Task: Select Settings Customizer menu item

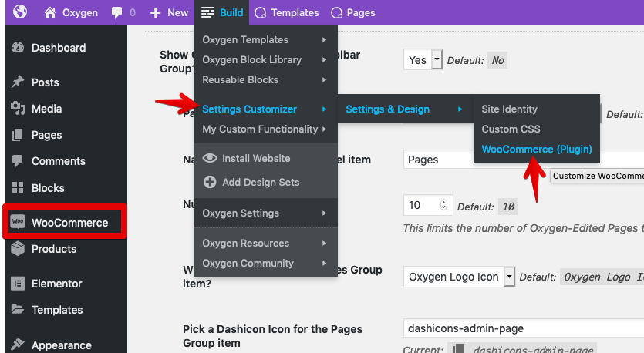Action: 266,109
